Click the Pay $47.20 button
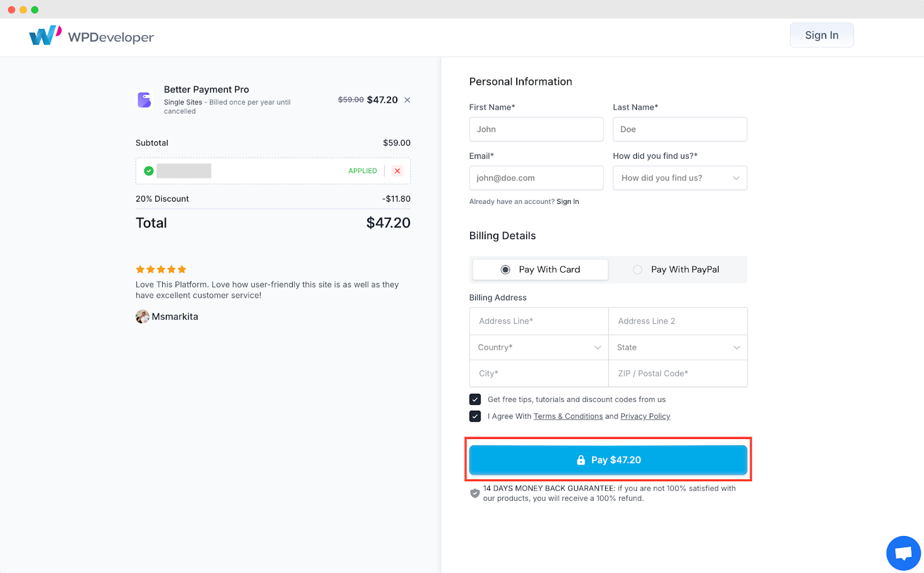Screen dimensions: 924x573 click(x=608, y=460)
